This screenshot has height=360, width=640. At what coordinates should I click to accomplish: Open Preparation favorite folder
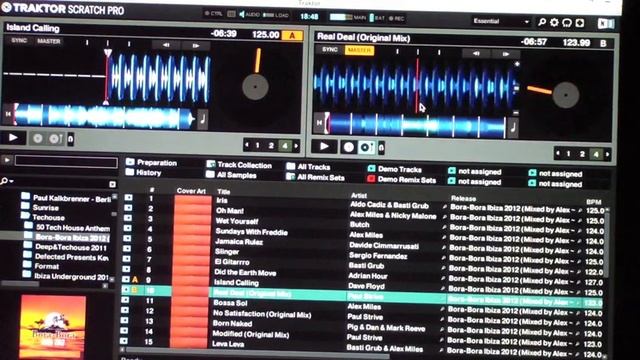pyautogui.click(x=151, y=162)
